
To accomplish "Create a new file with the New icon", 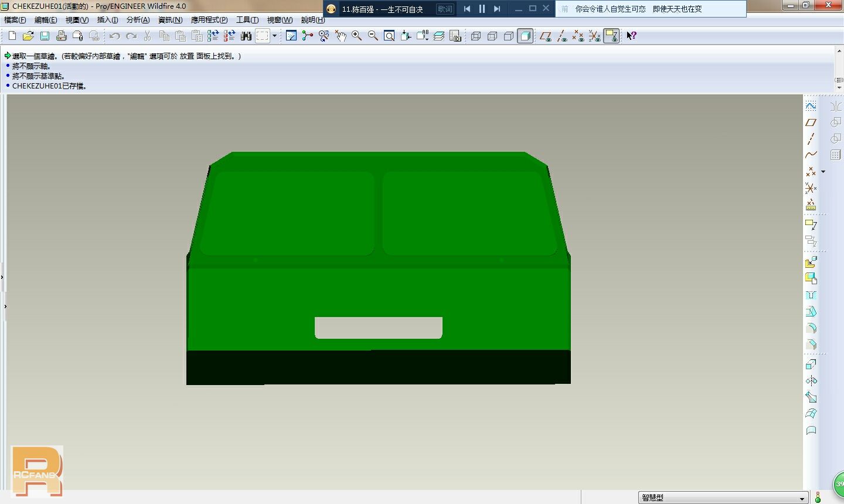I will pyautogui.click(x=12, y=36).
